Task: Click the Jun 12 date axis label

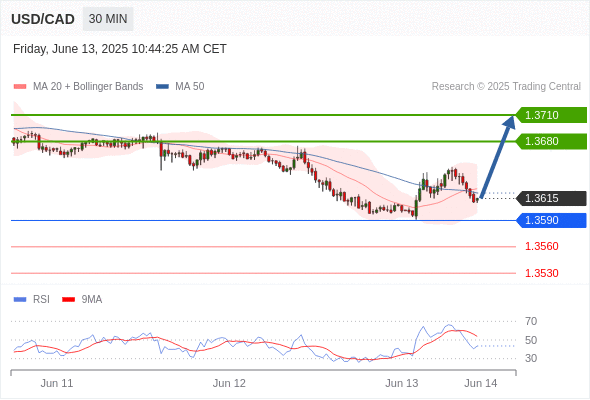Action: tap(229, 383)
